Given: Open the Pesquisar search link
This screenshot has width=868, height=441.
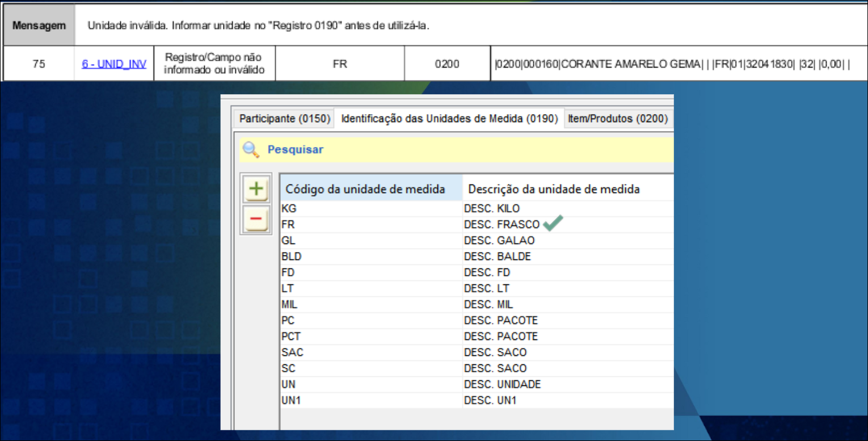Looking at the screenshot, I should pyautogui.click(x=295, y=150).
